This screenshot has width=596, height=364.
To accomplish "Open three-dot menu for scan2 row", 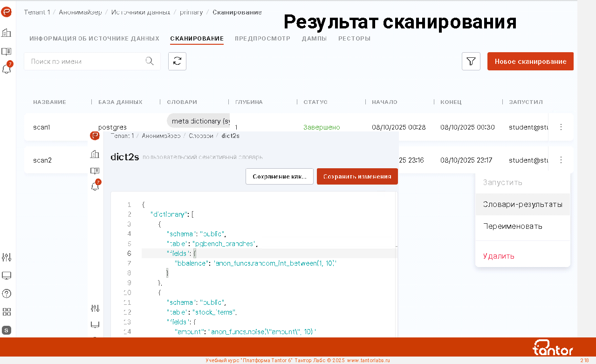I will click(x=561, y=160).
